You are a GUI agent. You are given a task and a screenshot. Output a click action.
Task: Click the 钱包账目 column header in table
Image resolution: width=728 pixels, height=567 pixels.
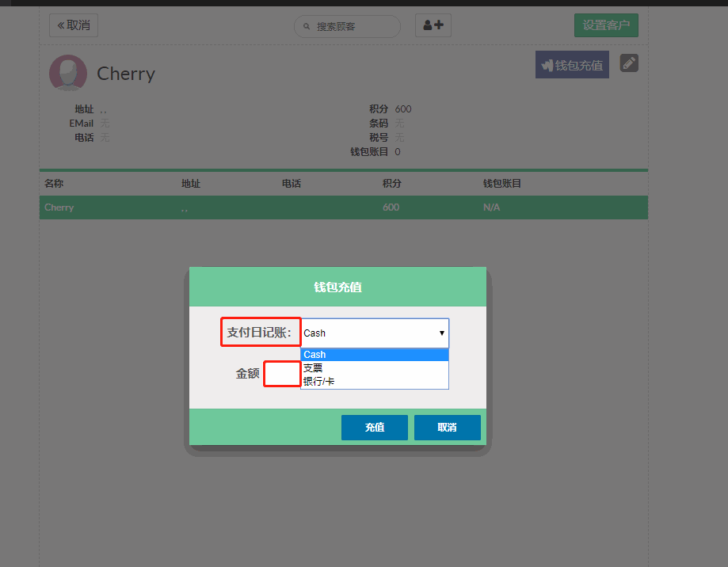click(501, 184)
